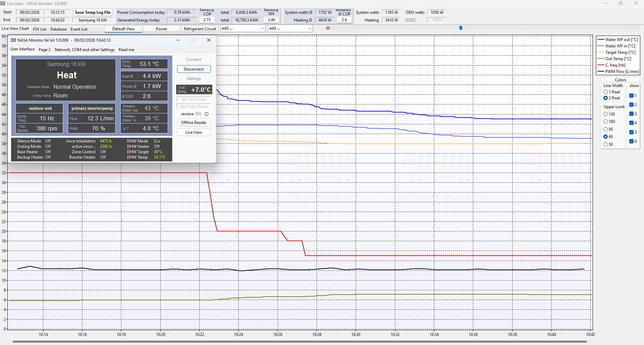Close the main Live View window
The width and height of the screenshot is (644, 345).
[x=636, y=3]
